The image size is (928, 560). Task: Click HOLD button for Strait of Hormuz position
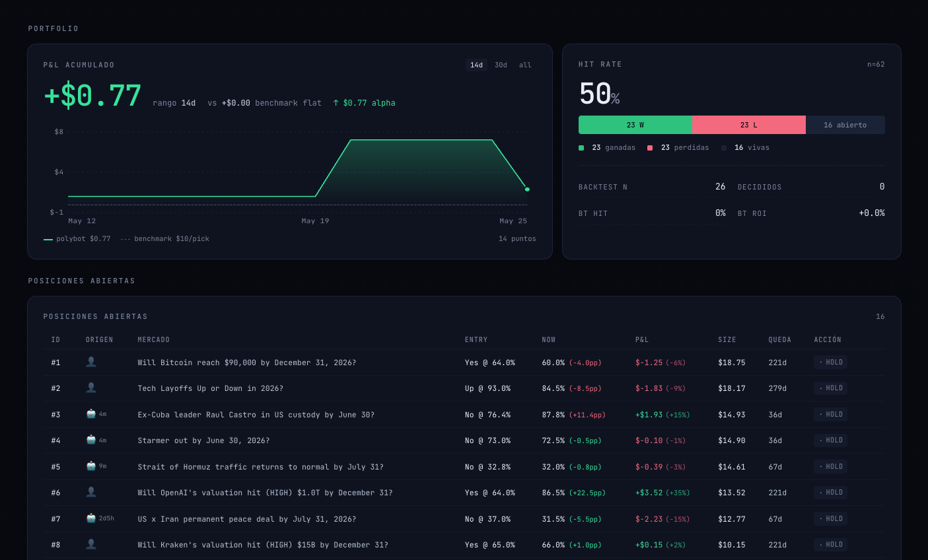coord(831,466)
